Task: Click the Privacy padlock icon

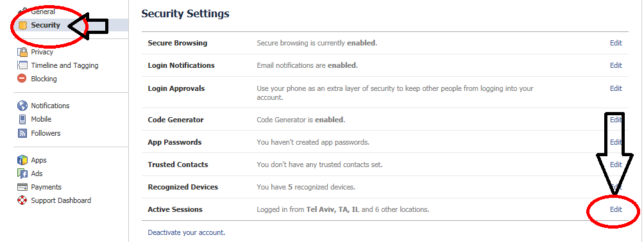Action: coord(22,52)
